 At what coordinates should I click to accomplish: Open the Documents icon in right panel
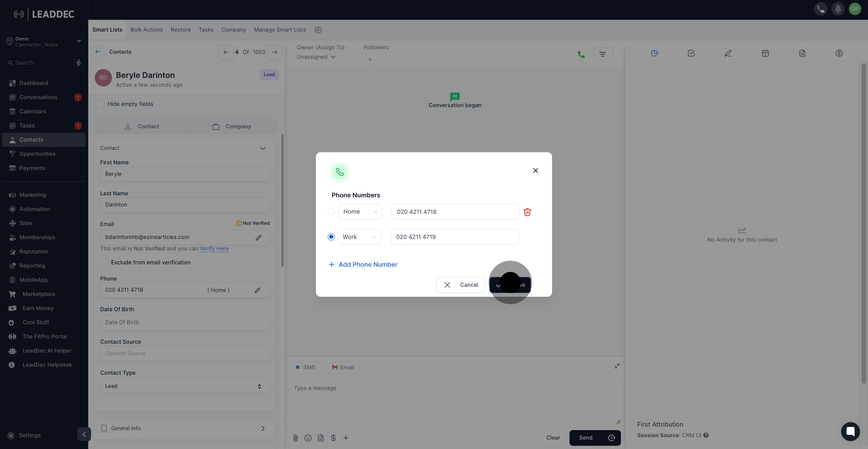[x=802, y=53]
